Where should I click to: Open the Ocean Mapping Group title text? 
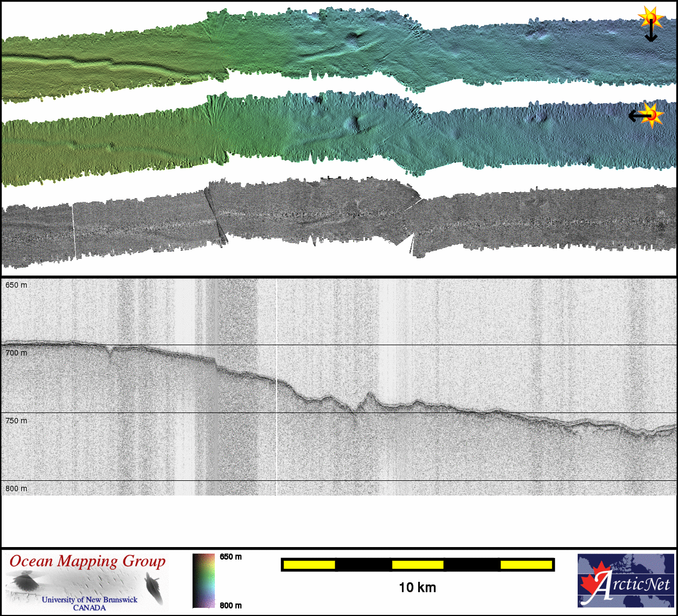87,561
